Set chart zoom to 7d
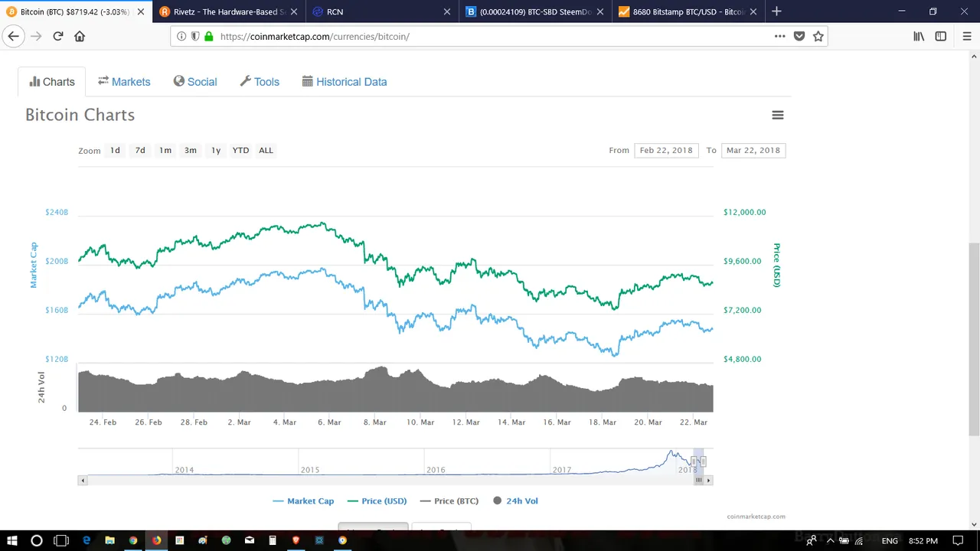The height and width of the screenshot is (551, 980). [x=140, y=150]
